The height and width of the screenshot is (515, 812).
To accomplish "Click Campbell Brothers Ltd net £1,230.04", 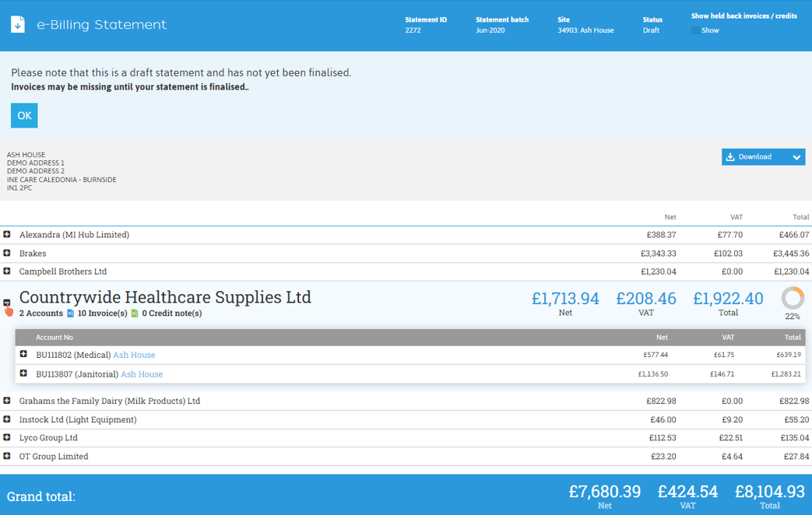I will tap(658, 272).
